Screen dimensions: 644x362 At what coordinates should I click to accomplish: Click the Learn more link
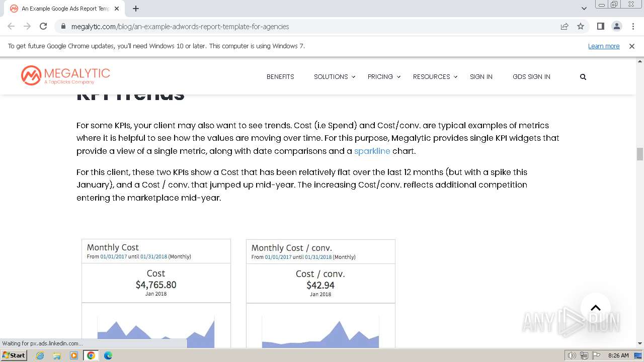604,46
